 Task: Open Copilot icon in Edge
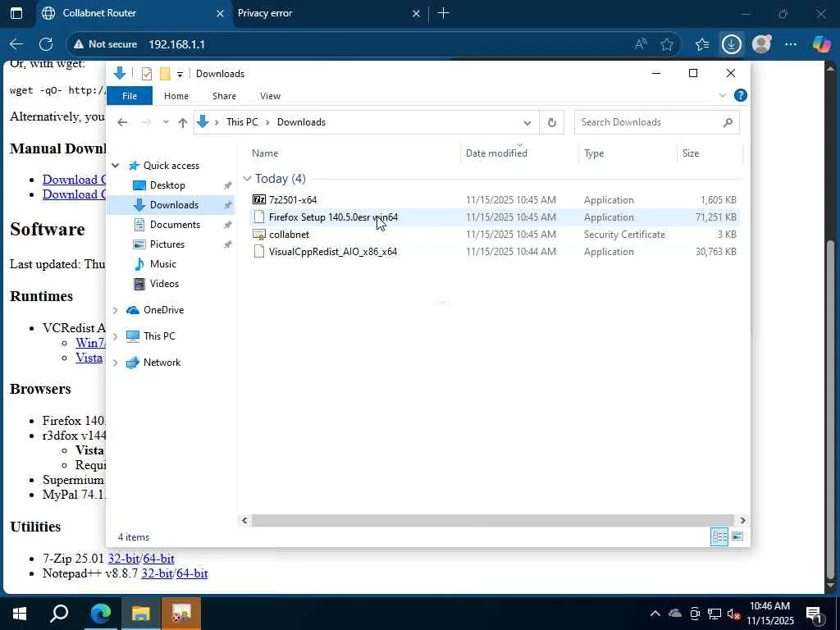tap(820, 44)
